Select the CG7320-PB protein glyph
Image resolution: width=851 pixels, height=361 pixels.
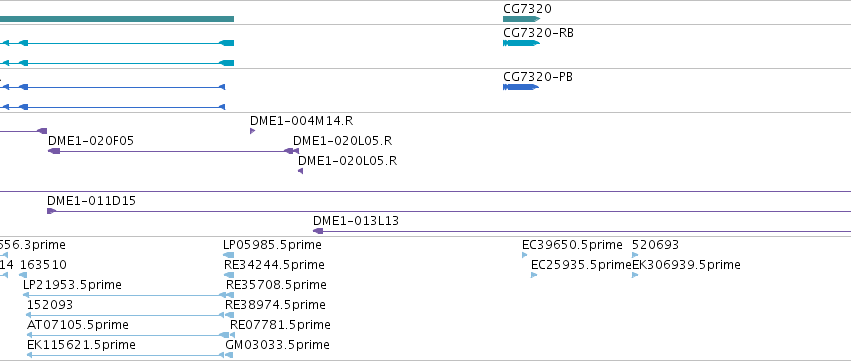(x=521, y=87)
